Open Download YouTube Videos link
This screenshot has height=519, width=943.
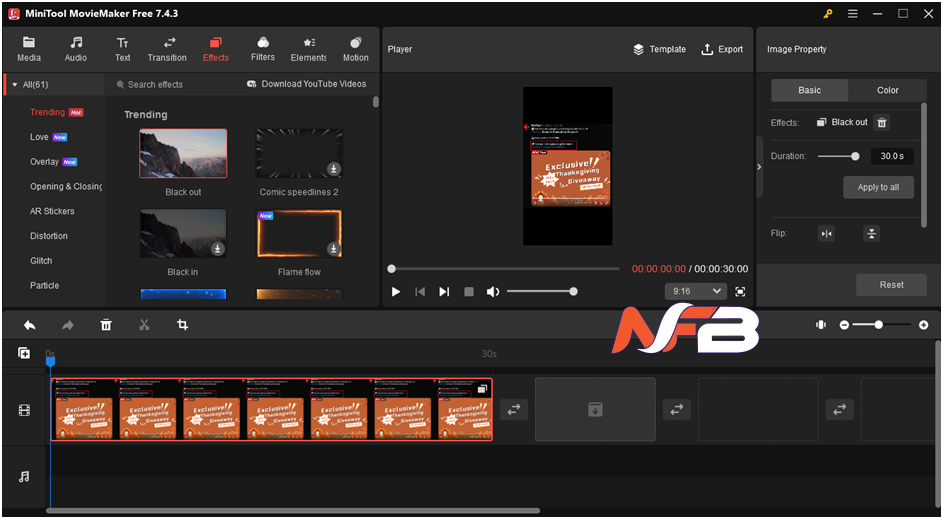click(x=307, y=84)
